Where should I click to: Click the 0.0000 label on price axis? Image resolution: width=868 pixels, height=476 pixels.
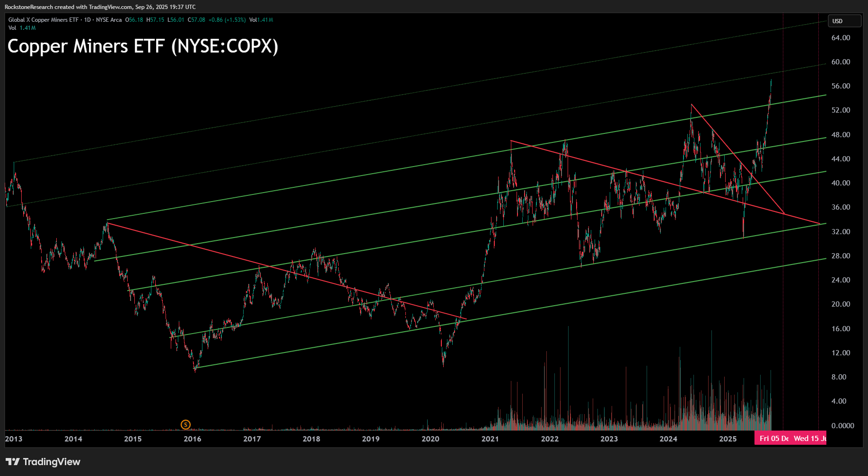842,426
